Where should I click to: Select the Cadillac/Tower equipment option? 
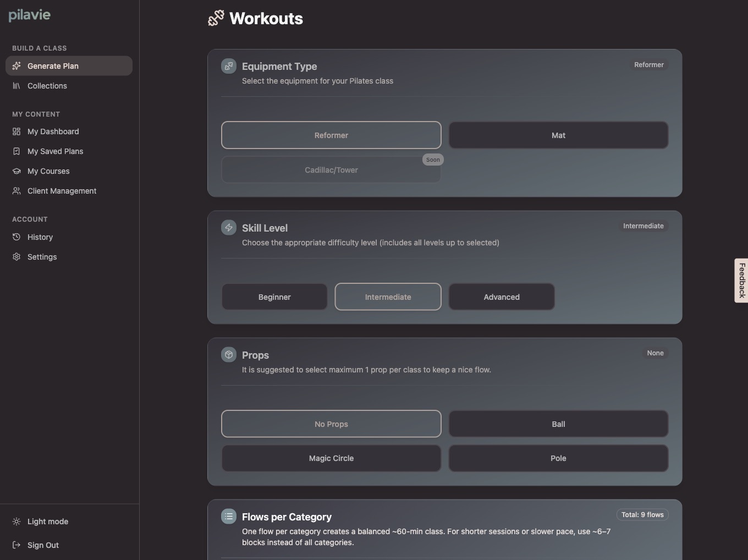point(331,170)
